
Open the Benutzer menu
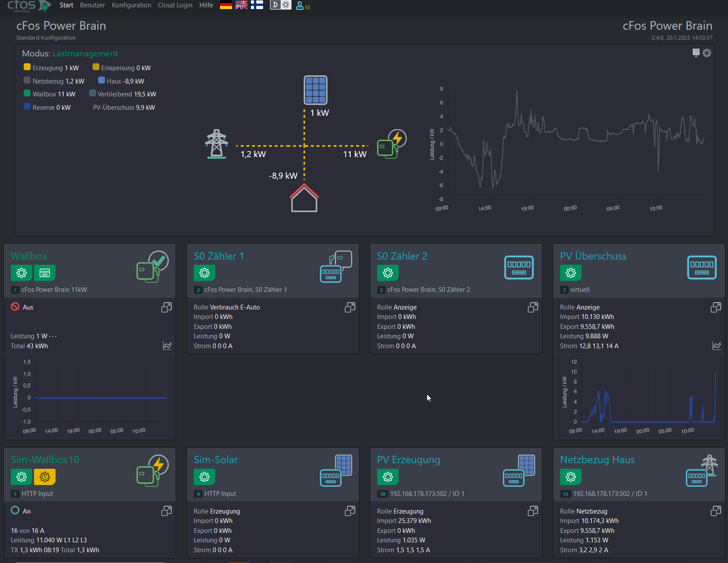[93, 5]
